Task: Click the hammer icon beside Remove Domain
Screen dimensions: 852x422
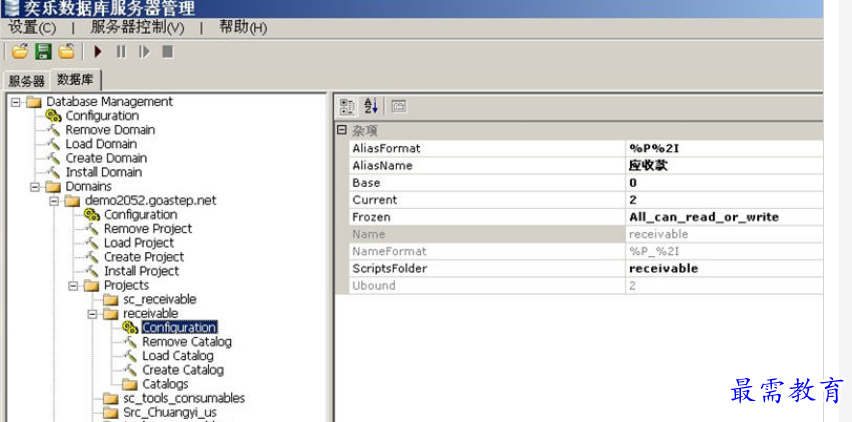Action: tap(53, 130)
